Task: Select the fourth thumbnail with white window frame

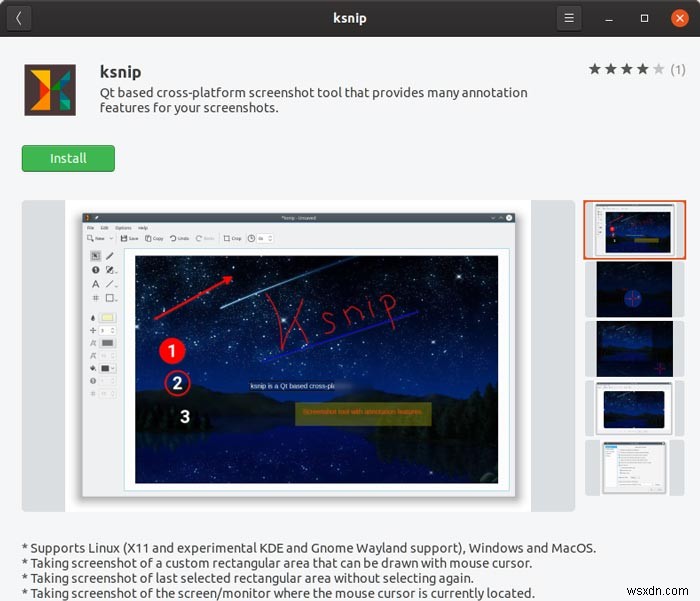Action: point(634,408)
